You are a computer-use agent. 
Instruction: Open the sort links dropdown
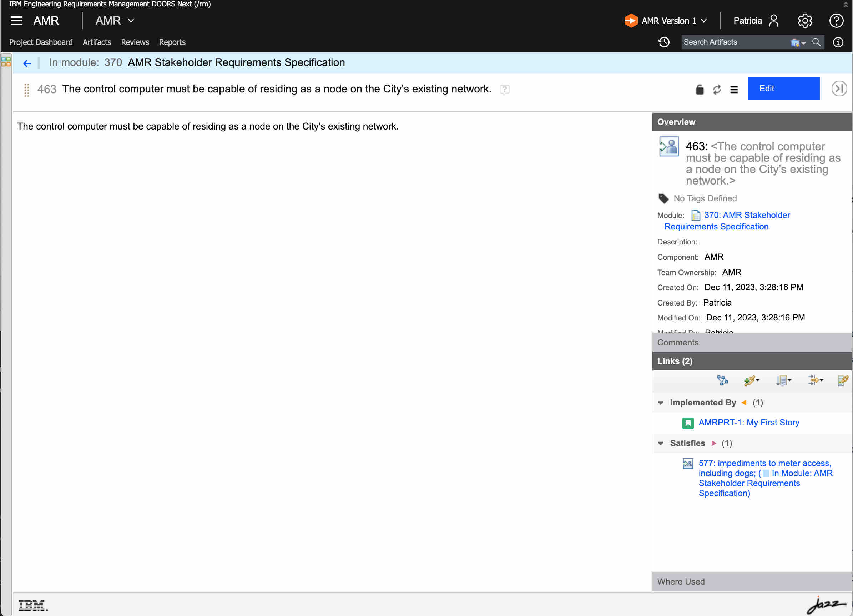tap(783, 380)
